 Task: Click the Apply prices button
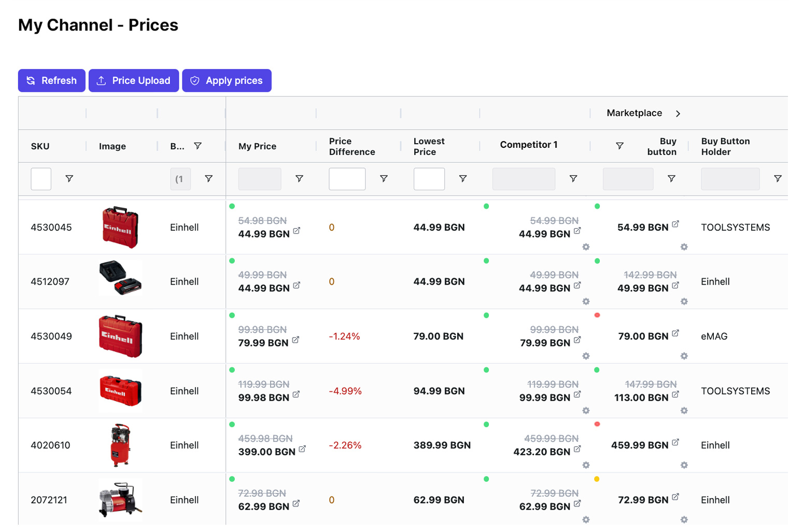[x=227, y=80]
